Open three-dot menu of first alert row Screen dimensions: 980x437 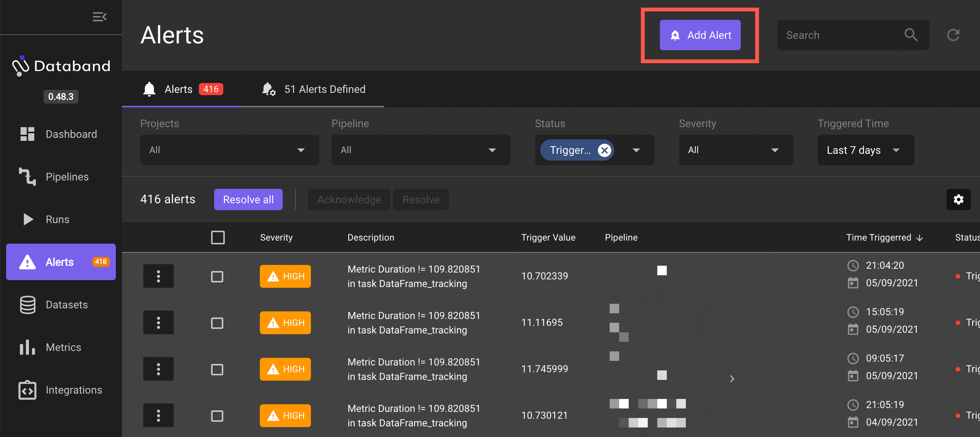point(159,276)
